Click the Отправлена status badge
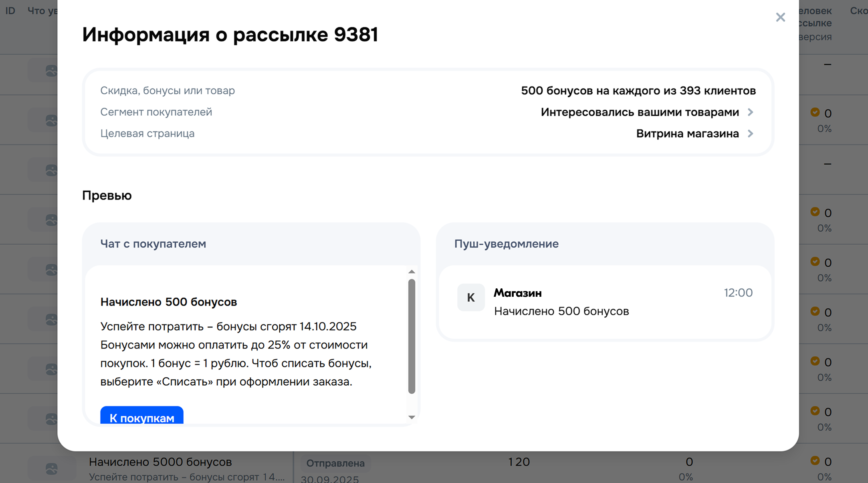The image size is (868, 483). point(335,463)
